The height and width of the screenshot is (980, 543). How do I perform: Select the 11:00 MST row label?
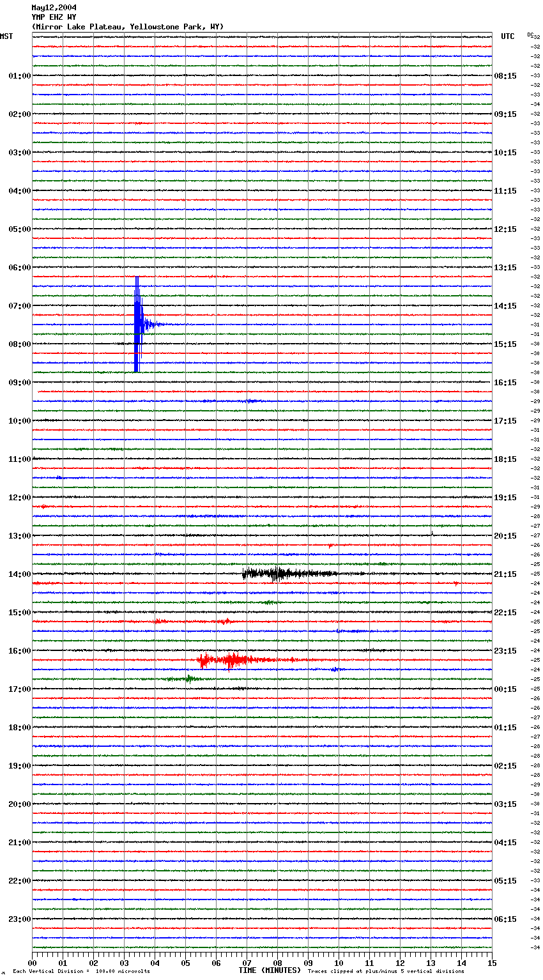[x=20, y=459]
